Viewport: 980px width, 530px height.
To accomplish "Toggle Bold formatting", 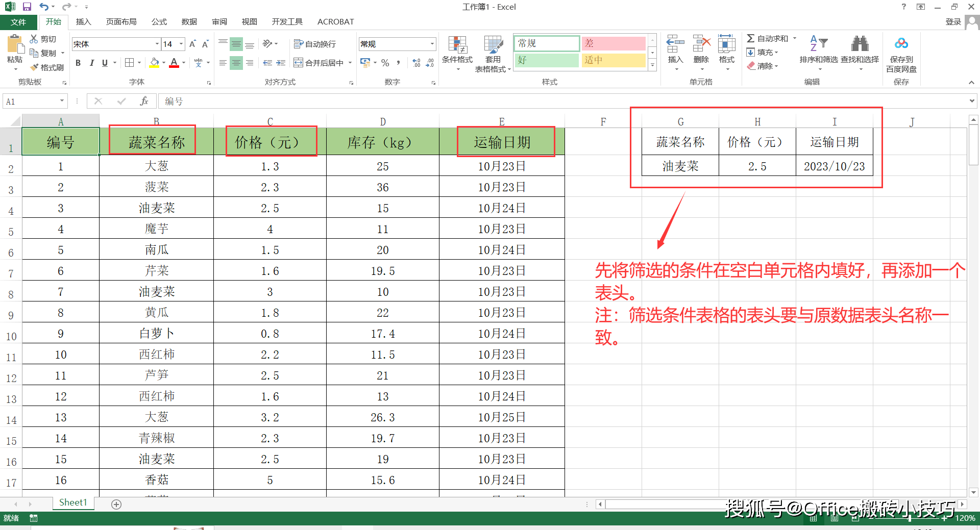I will click(x=78, y=63).
